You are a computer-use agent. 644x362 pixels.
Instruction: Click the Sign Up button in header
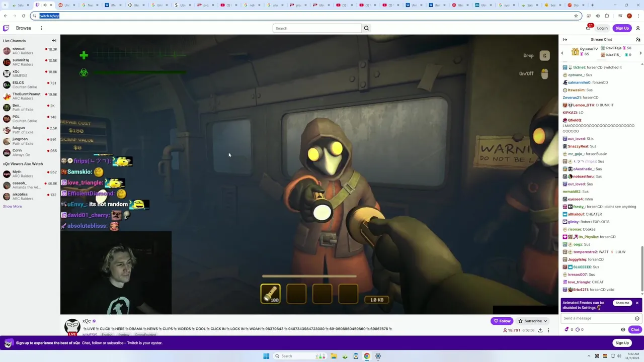(622, 28)
